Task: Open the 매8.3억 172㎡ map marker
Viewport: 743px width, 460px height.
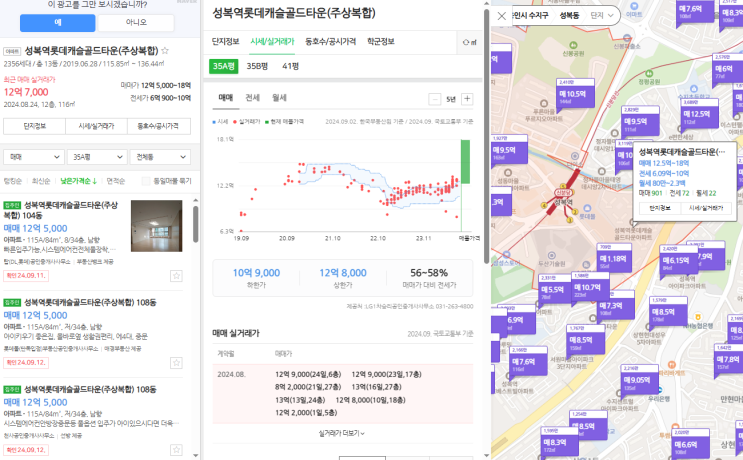Action: (560, 442)
